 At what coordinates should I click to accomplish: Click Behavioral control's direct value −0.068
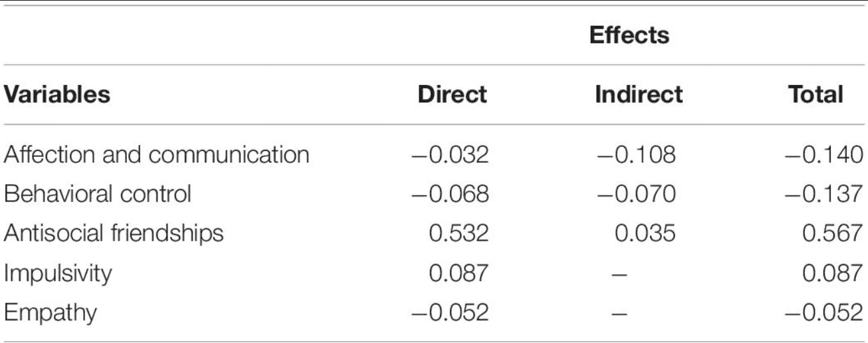tap(449, 194)
